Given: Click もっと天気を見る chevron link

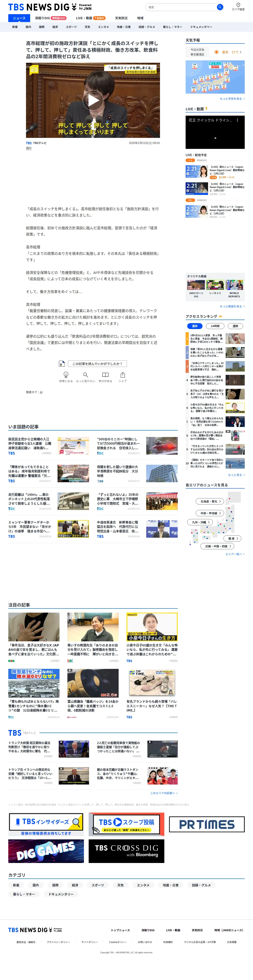Looking at the screenshot, I should (232, 99).
